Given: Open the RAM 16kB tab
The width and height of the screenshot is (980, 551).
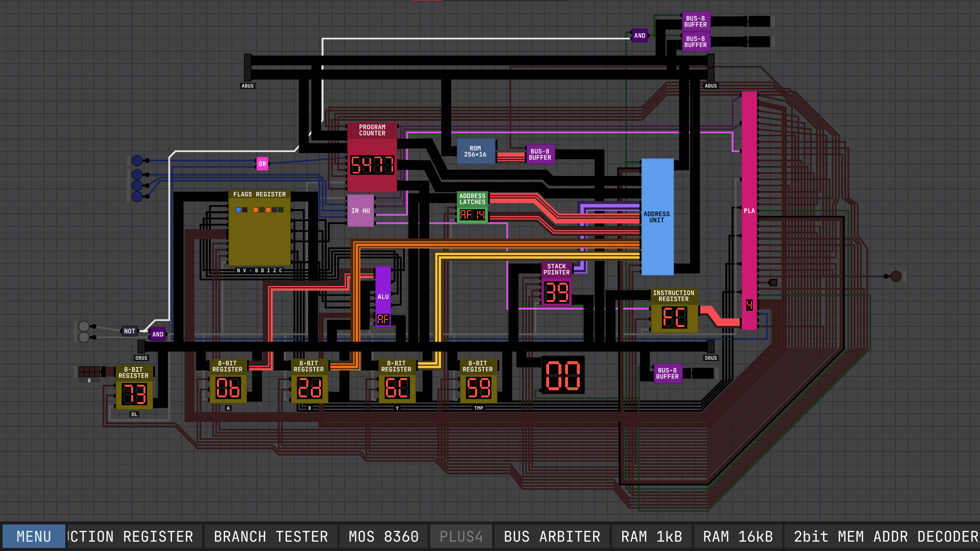Looking at the screenshot, I should pos(738,536).
